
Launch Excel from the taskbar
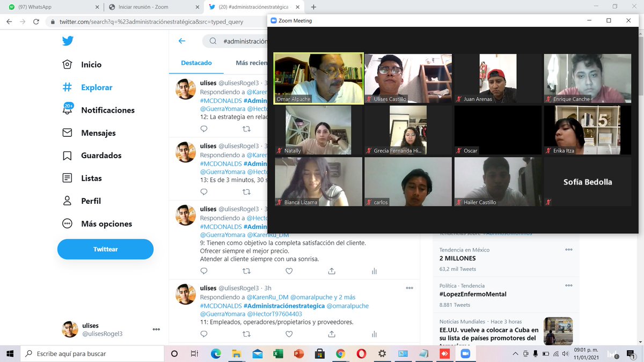[279, 354]
